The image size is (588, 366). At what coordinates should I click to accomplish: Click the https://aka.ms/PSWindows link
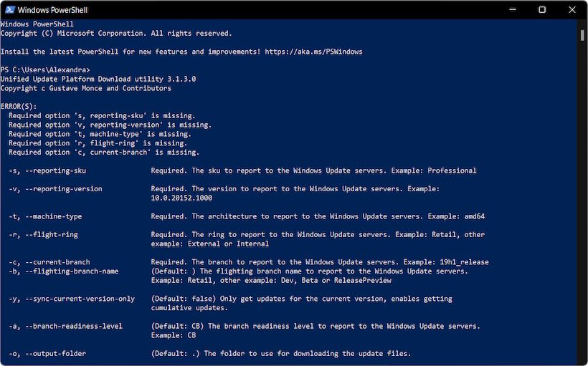(x=313, y=52)
